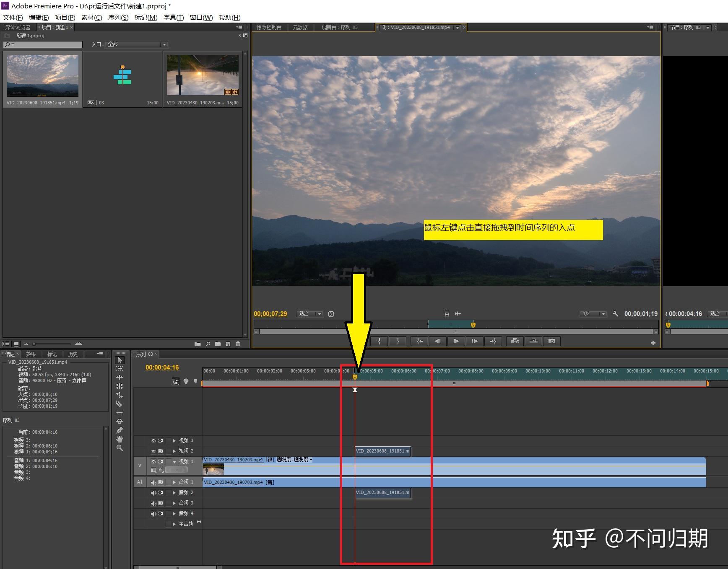The width and height of the screenshot is (728, 569).
Task: Click the drag-video-only filmstrip icon
Action: [447, 313]
